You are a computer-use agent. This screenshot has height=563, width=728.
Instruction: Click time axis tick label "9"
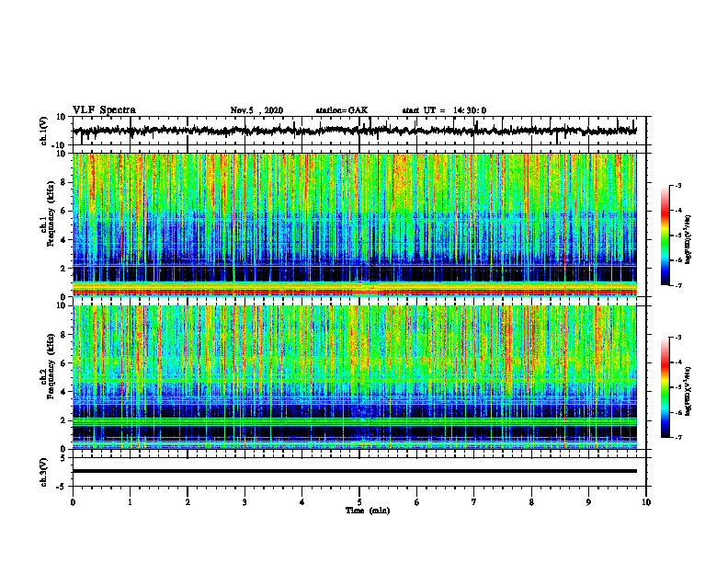pos(588,502)
